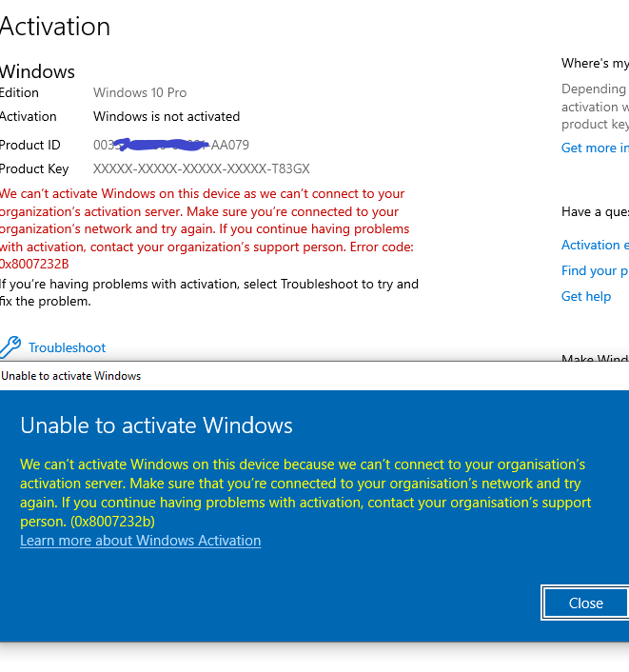Screen dimensions: 629x672
Task: Click the Troubleshoot wrench icon
Action: [10, 347]
